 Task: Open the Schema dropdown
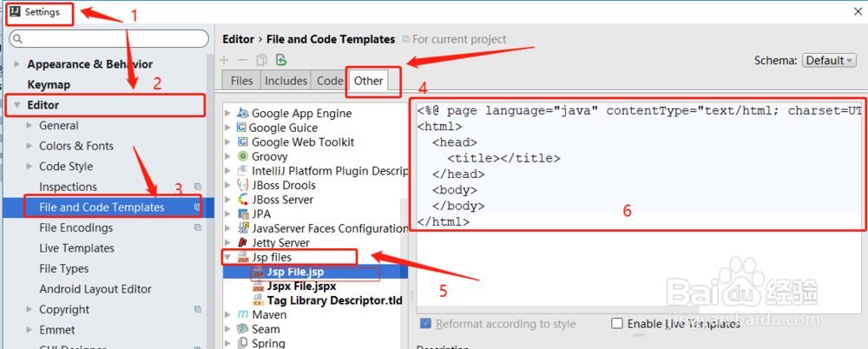(x=829, y=61)
